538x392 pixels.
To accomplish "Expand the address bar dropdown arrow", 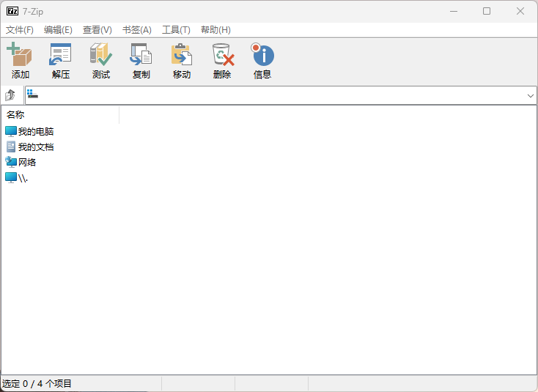I will pyautogui.click(x=531, y=96).
